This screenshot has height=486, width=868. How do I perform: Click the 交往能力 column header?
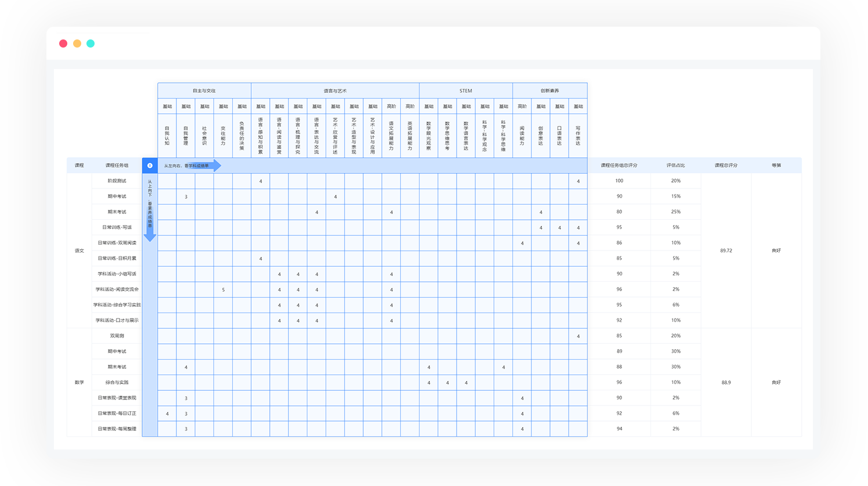tap(223, 136)
